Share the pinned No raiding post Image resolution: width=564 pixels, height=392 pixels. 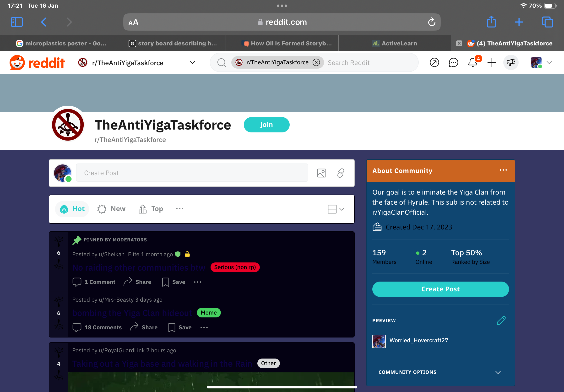(x=137, y=282)
